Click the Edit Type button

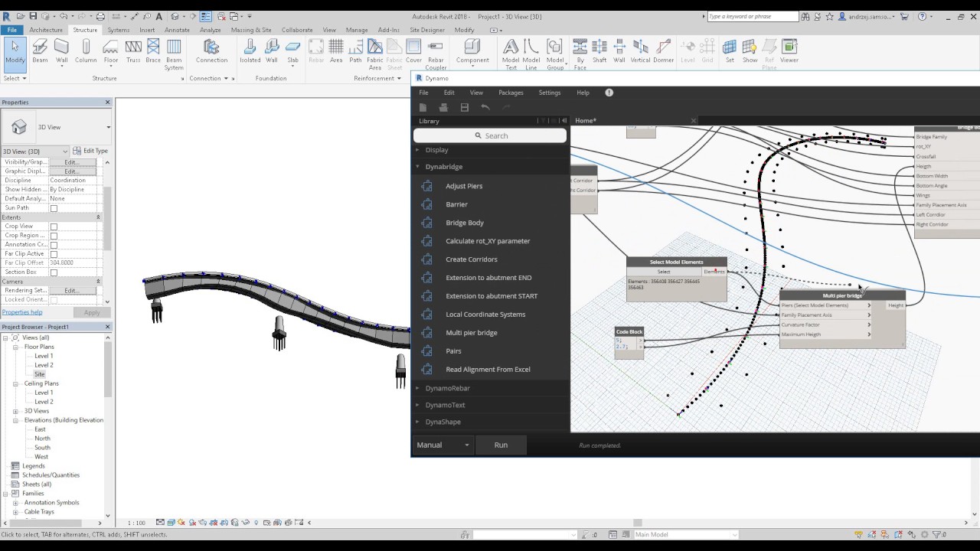pos(91,151)
